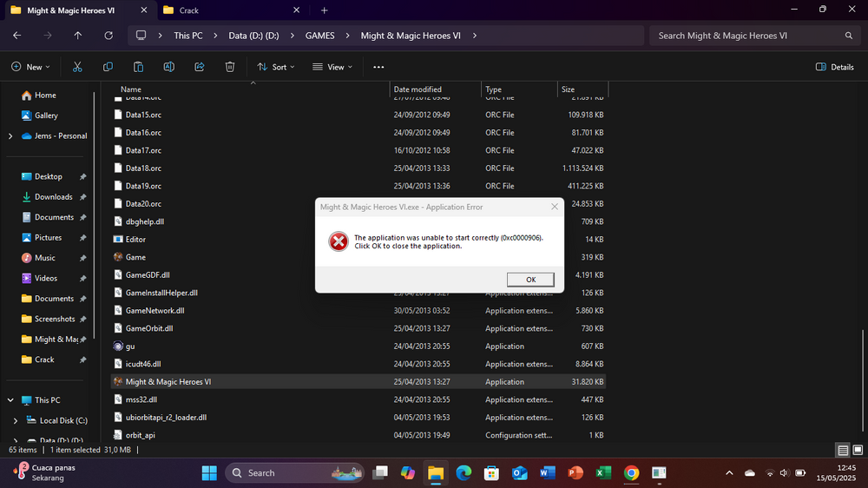Open Excel from the taskbar
Image resolution: width=868 pixels, height=488 pixels.
(603, 472)
